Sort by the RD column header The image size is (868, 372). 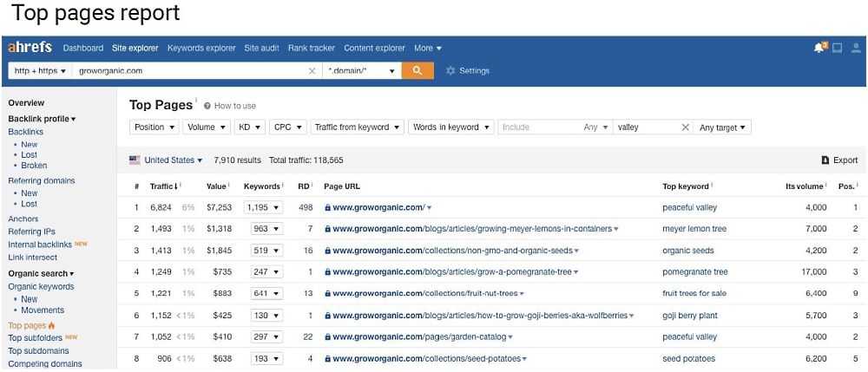304,186
